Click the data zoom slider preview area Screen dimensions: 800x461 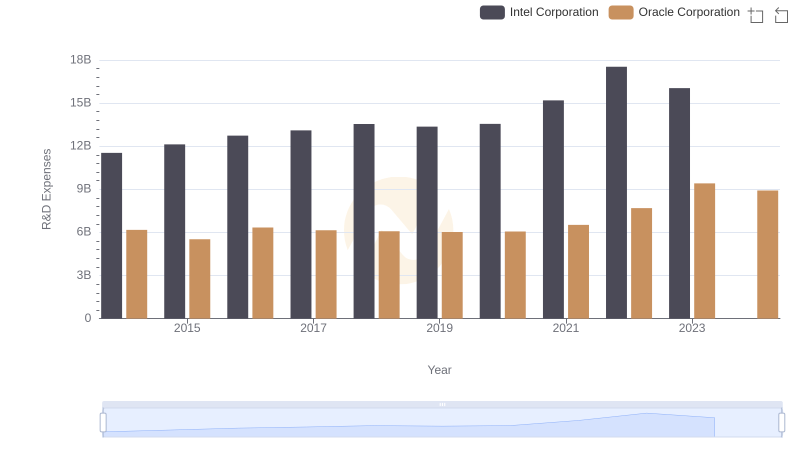tap(442, 423)
